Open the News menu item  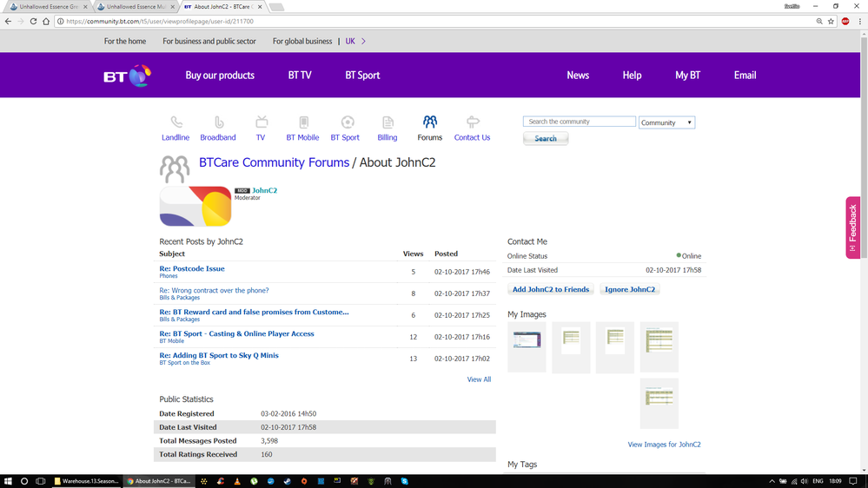[578, 76]
